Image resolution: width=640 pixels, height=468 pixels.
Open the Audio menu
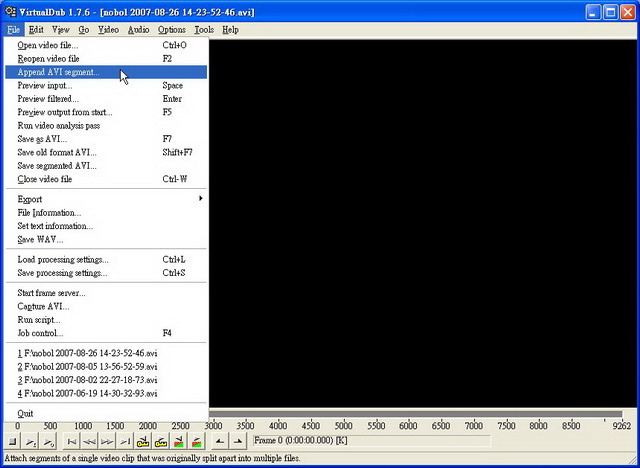pyautogui.click(x=138, y=30)
